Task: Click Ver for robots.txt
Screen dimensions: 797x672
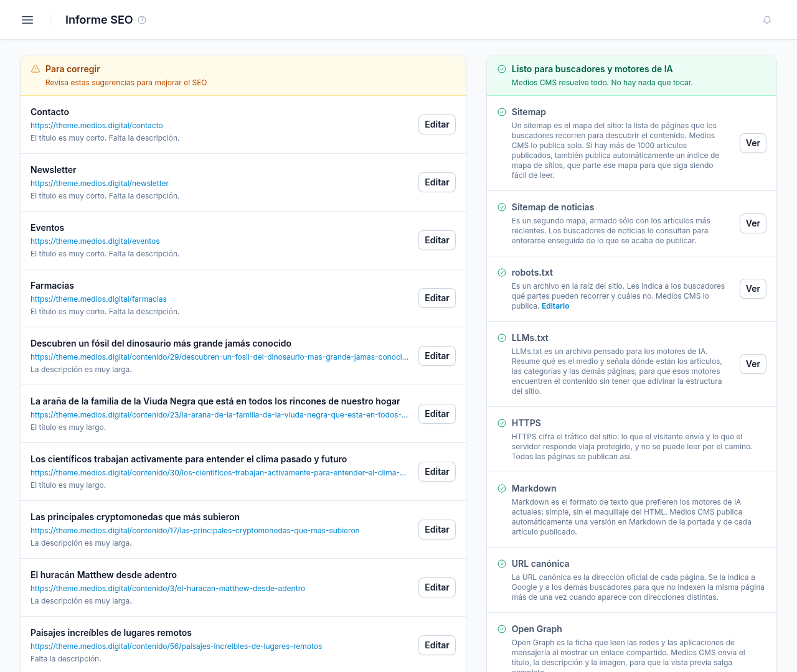Action: click(753, 289)
